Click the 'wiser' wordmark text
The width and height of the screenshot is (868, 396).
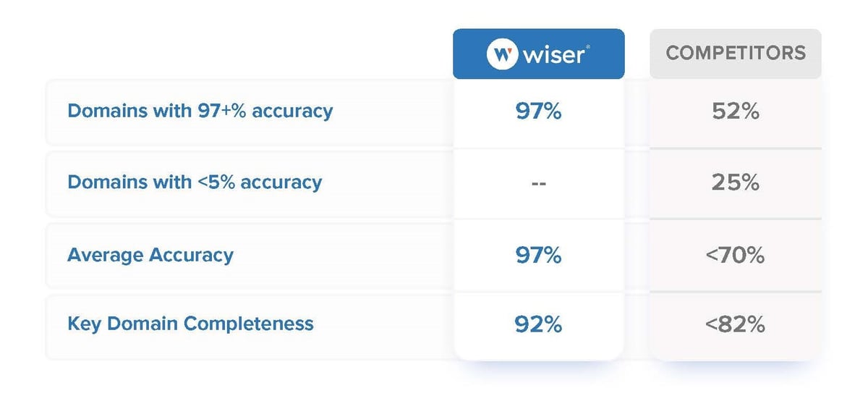click(553, 55)
